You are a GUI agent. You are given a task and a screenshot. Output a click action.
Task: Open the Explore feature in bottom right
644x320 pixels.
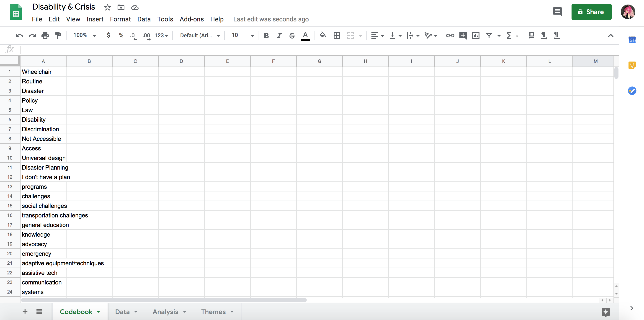click(605, 312)
